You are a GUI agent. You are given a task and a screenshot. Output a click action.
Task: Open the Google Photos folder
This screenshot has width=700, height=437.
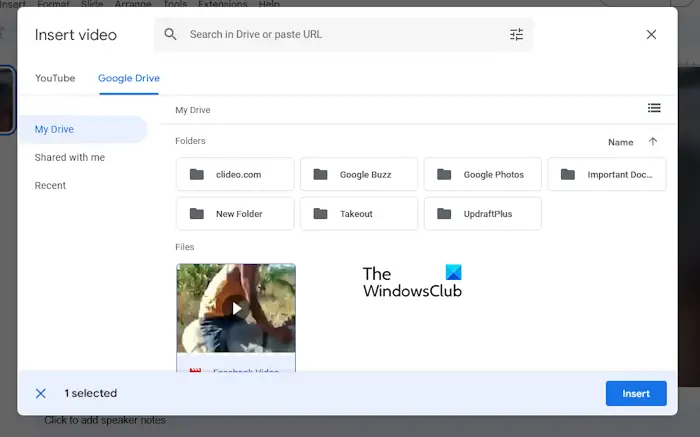click(x=483, y=174)
